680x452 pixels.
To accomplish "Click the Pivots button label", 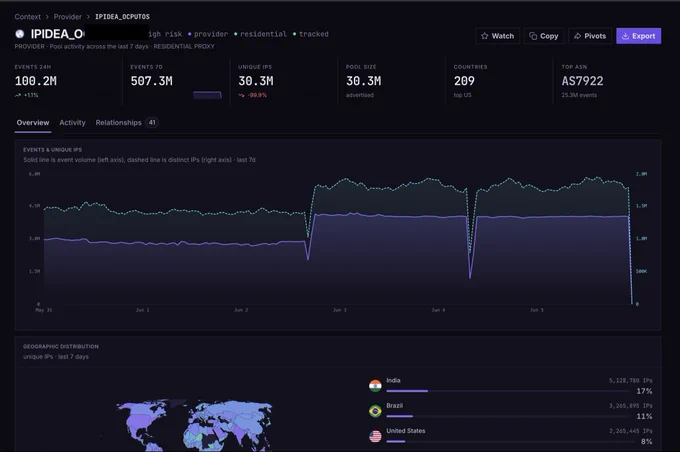I will coord(595,36).
